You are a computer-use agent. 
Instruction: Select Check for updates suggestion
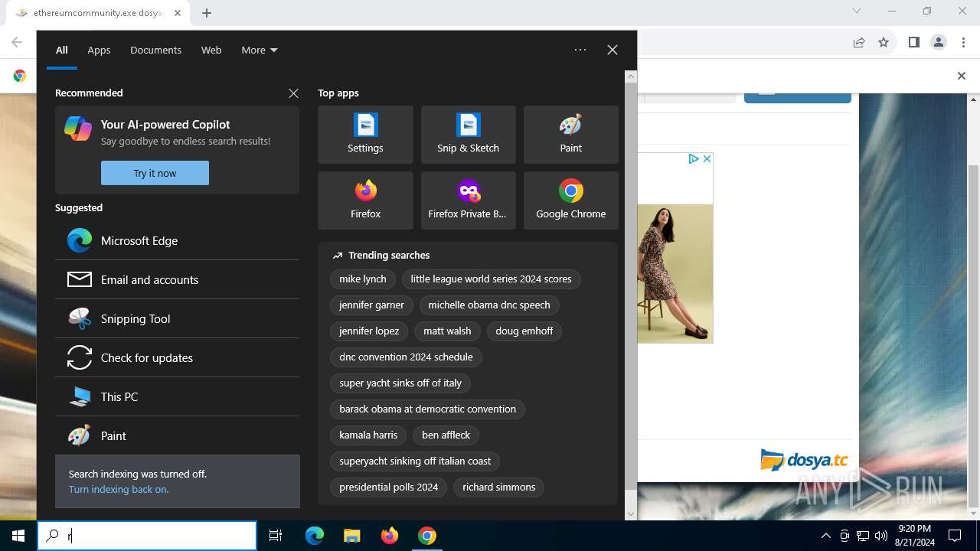click(177, 357)
